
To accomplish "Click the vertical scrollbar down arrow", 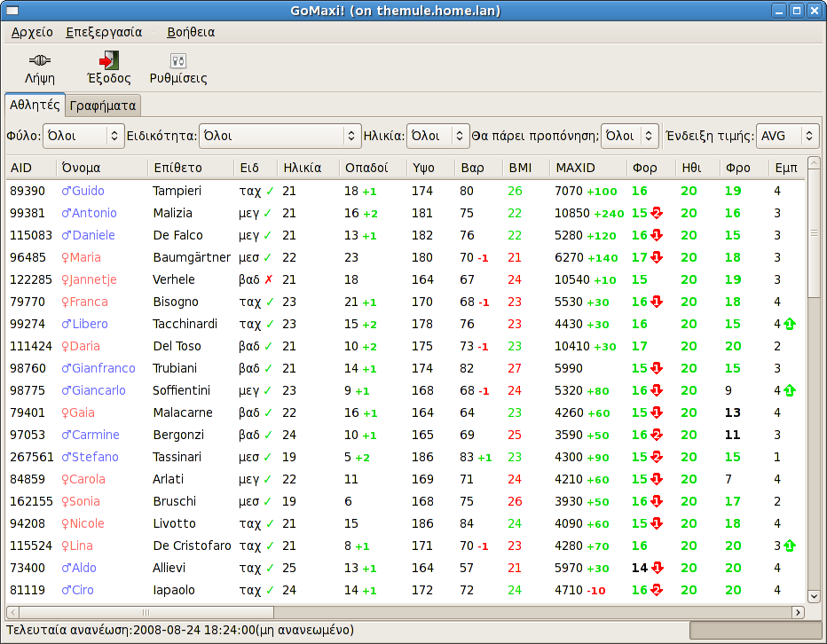I will coord(814,596).
